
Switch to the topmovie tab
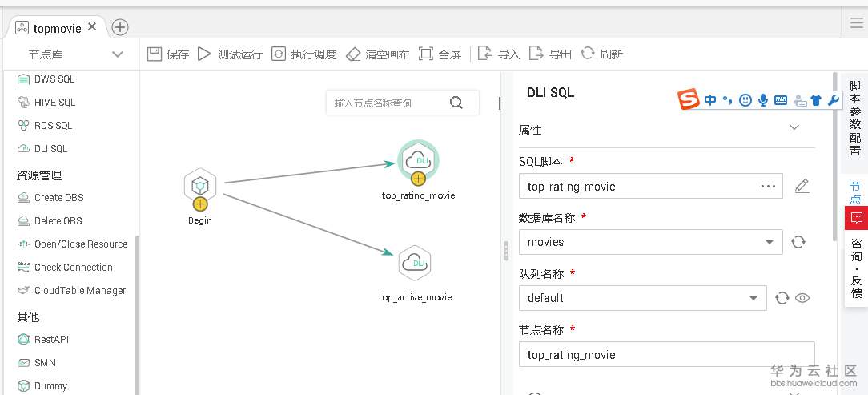(x=57, y=28)
